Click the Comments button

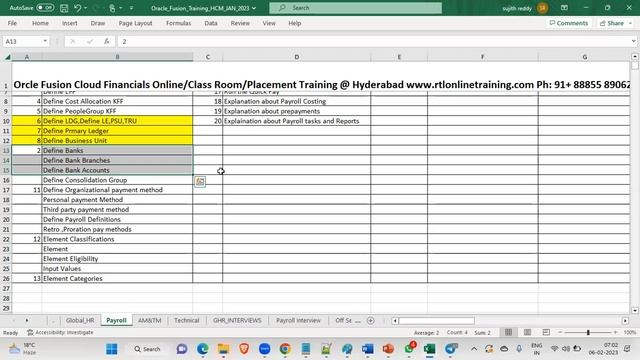pyautogui.click(x=569, y=23)
